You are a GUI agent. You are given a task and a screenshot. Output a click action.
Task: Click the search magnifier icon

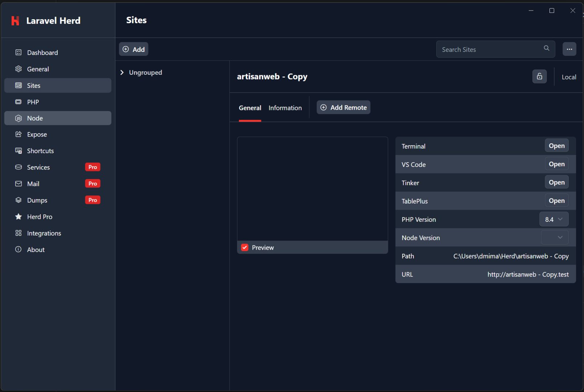(547, 48)
